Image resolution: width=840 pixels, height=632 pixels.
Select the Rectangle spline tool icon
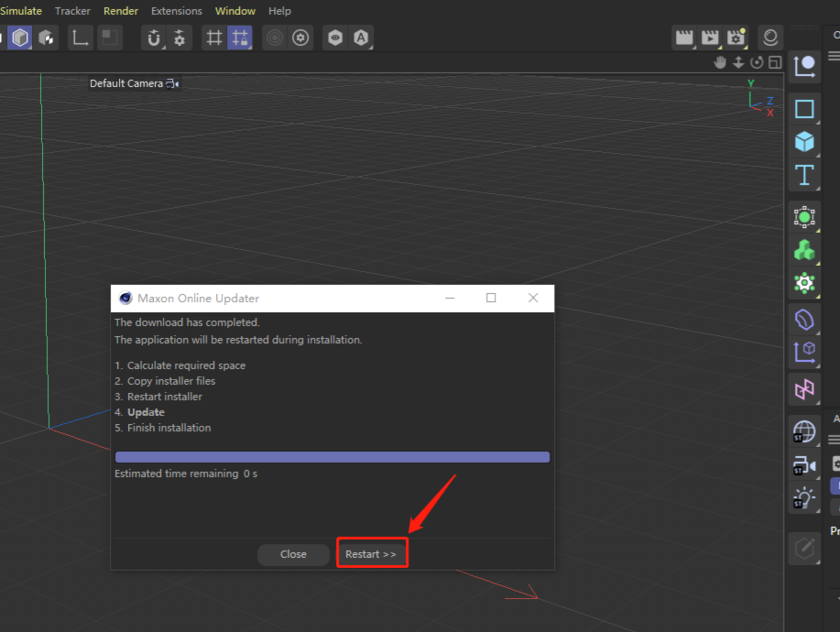pyautogui.click(x=804, y=109)
